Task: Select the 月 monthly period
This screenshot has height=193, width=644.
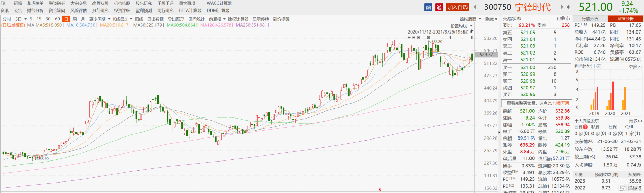Action: (83, 19)
